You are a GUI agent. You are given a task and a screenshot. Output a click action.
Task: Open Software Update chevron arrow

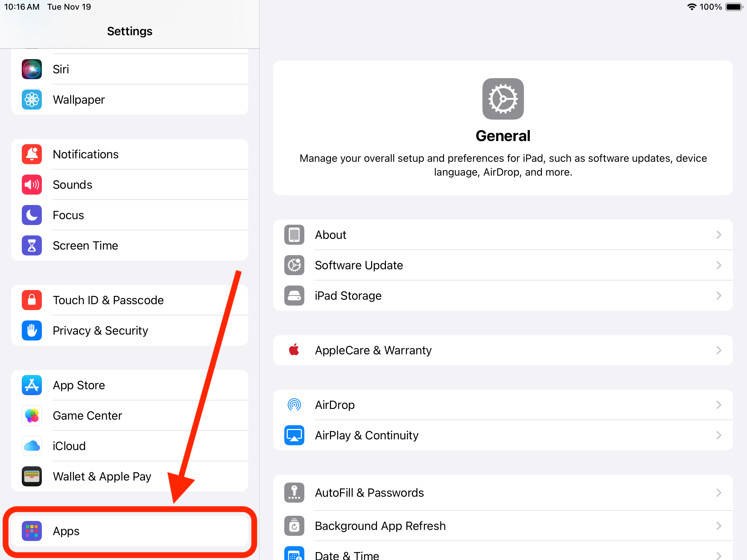click(719, 265)
